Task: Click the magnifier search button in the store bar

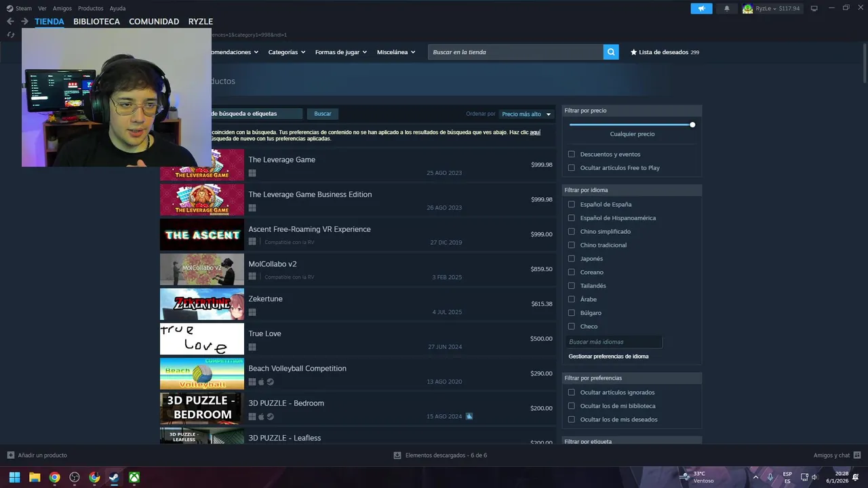Action: [611, 52]
